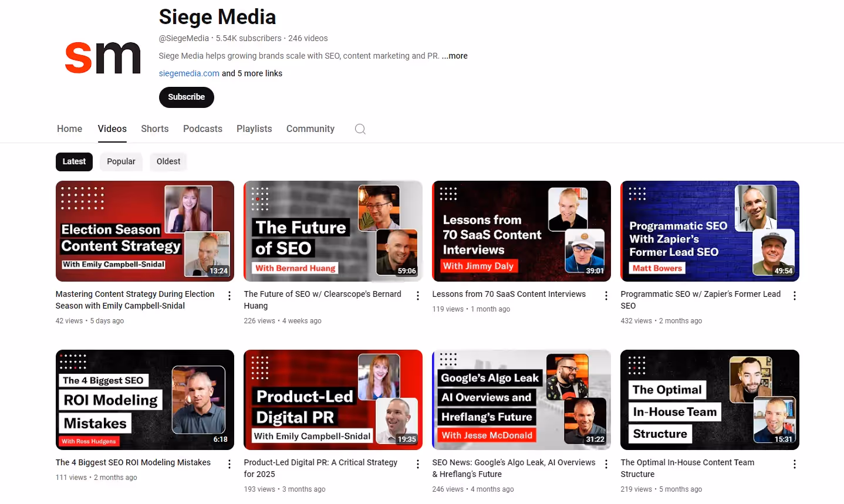Click the 246 videos count text
The height and width of the screenshot is (504, 844).
tap(308, 39)
